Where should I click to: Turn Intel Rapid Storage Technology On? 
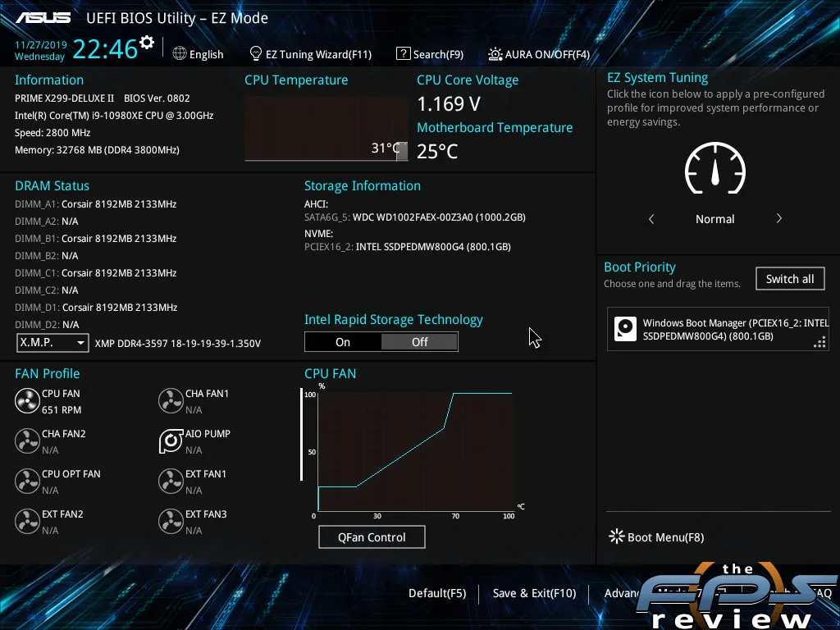(x=343, y=342)
